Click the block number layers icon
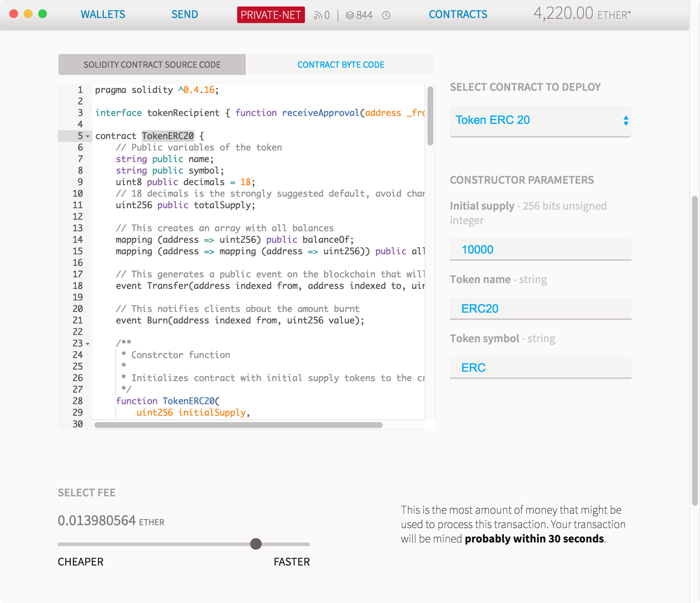The image size is (700, 603). pyautogui.click(x=350, y=15)
